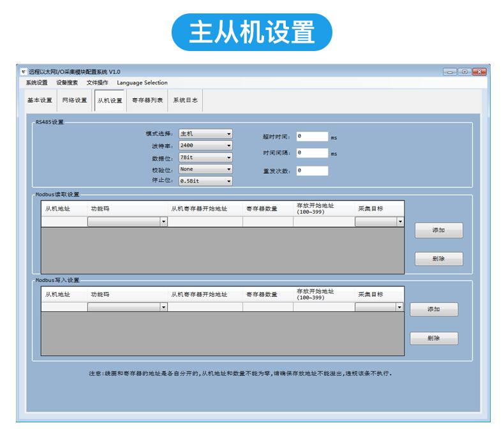Click 删除 button in Modbus读取设置
504x437 pixels.
(x=439, y=258)
